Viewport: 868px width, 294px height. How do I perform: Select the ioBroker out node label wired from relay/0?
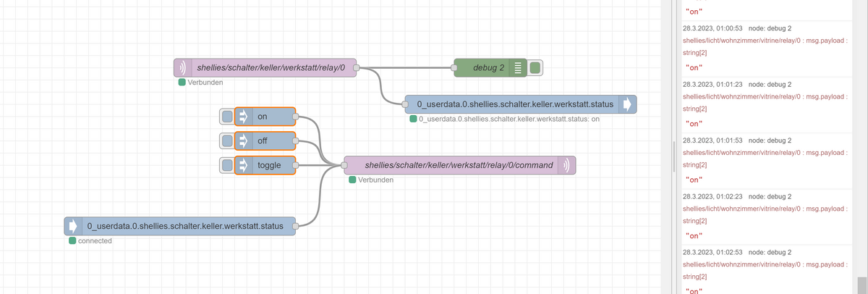[515, 105]
